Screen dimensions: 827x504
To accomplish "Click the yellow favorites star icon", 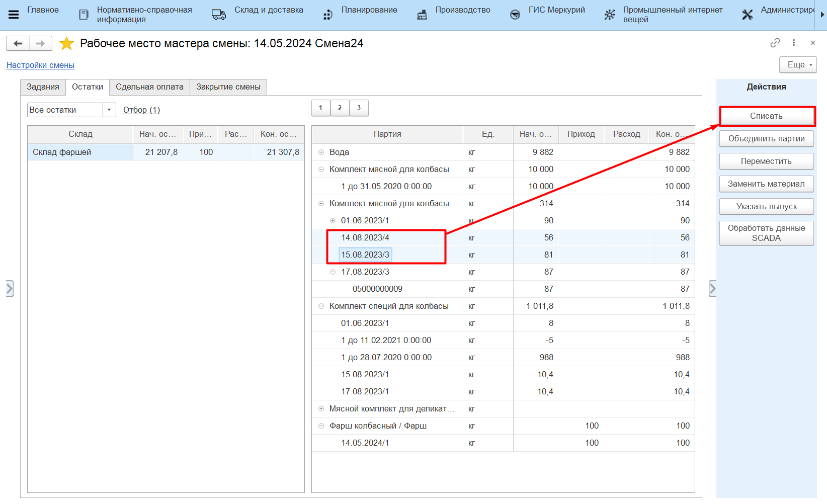I will [66, 44].
